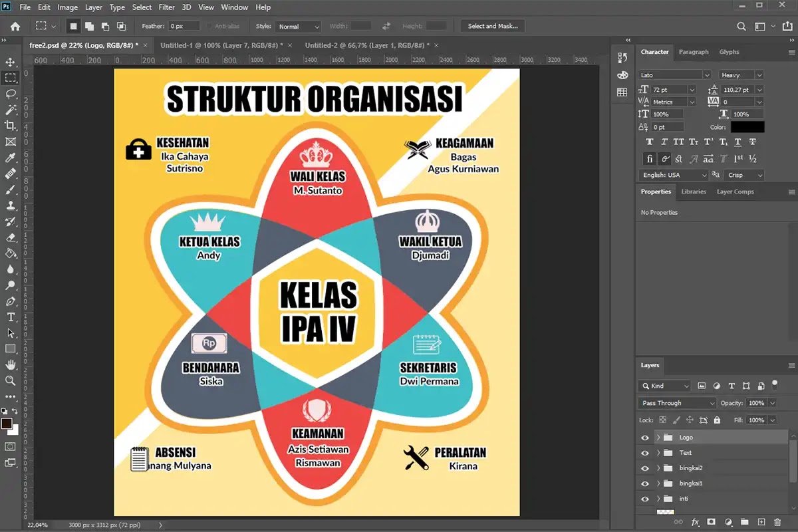
Task: Hide the Text layer group
Action: point(644,453)
